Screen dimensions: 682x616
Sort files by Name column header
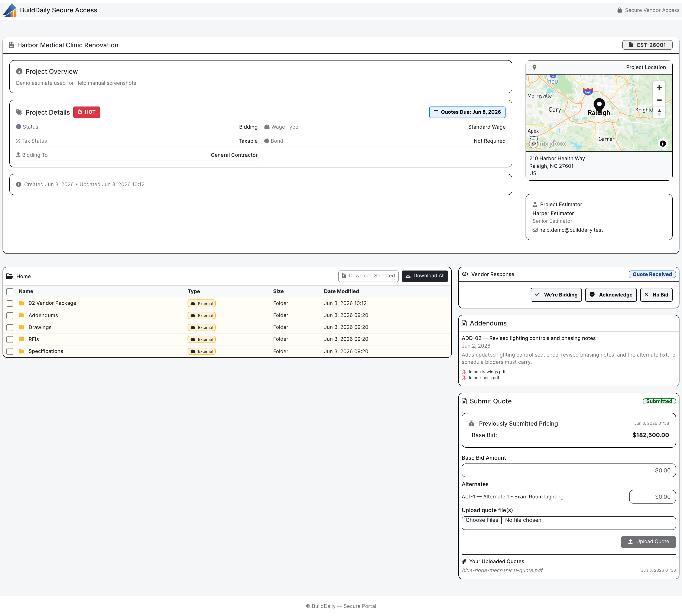pyautogui.click(x=26, y=291)
